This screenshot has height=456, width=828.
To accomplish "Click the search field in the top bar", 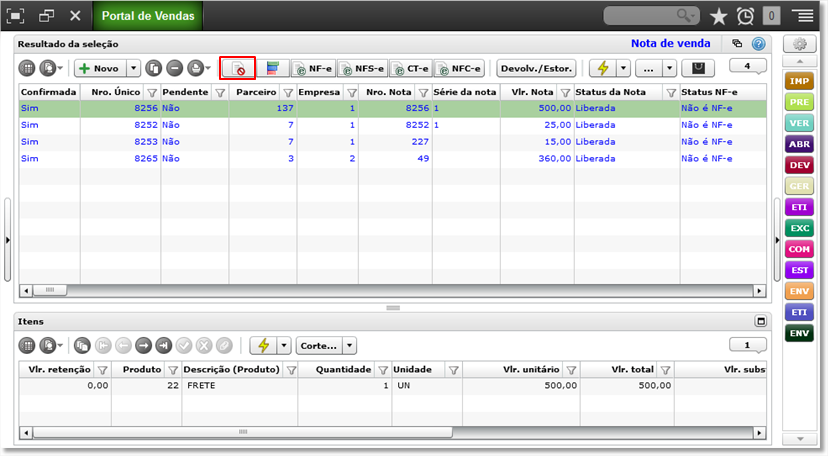I will click(x=651, y=16).
